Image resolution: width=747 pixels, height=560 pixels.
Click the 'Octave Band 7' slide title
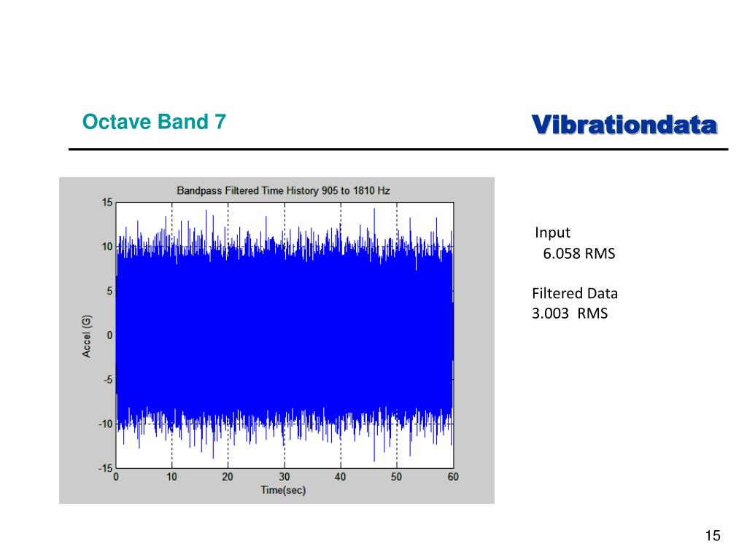(154, 122)
